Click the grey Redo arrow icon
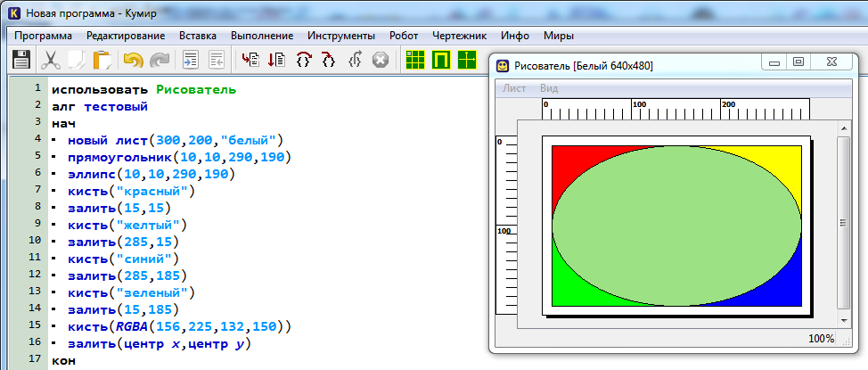Screen dimensions: 868x370 coord(160,61)
